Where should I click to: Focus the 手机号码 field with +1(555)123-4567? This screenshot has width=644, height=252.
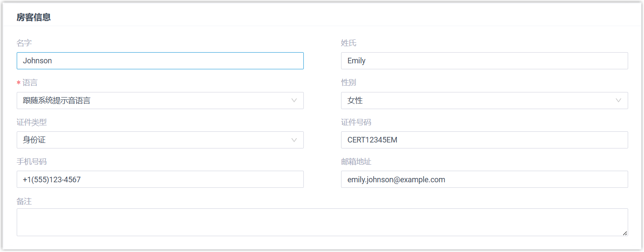coord(160,180)
